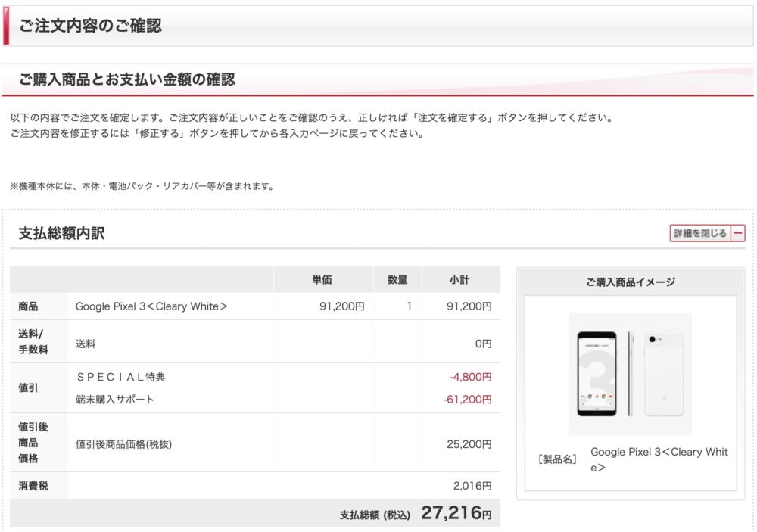Click the 送料/手数料 row header

33,341
